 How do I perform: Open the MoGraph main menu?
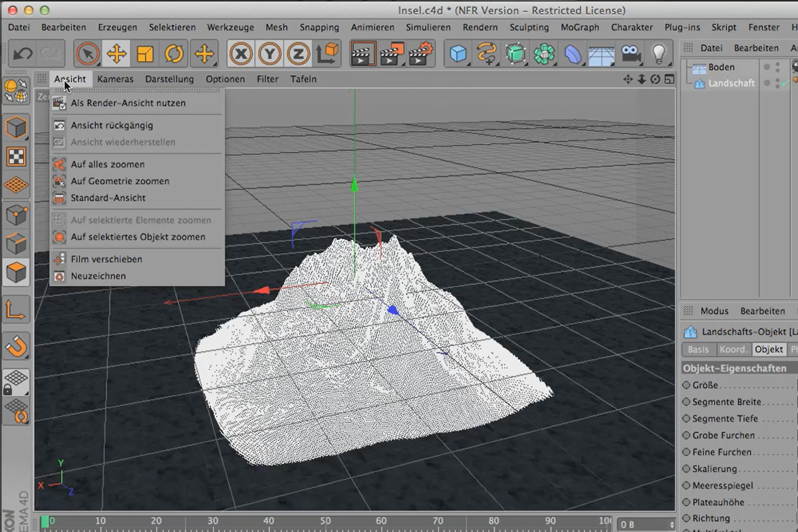point(580,27)
